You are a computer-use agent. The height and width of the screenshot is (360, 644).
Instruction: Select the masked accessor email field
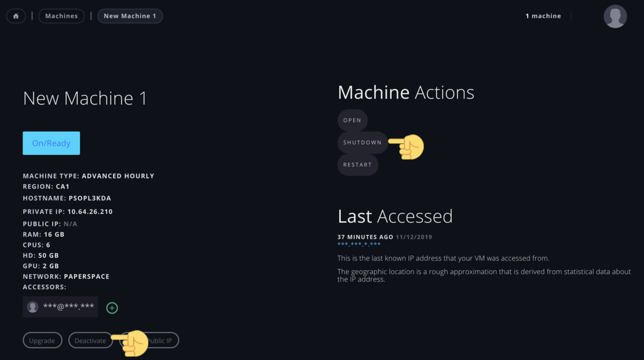(60, 307)
